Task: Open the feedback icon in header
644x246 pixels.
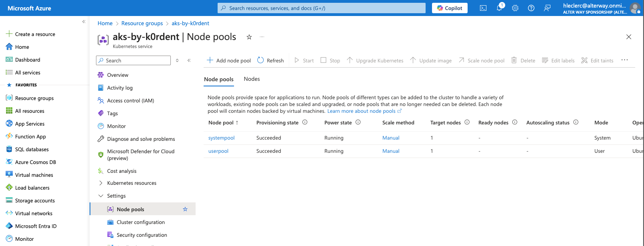Action: point(547,8)
